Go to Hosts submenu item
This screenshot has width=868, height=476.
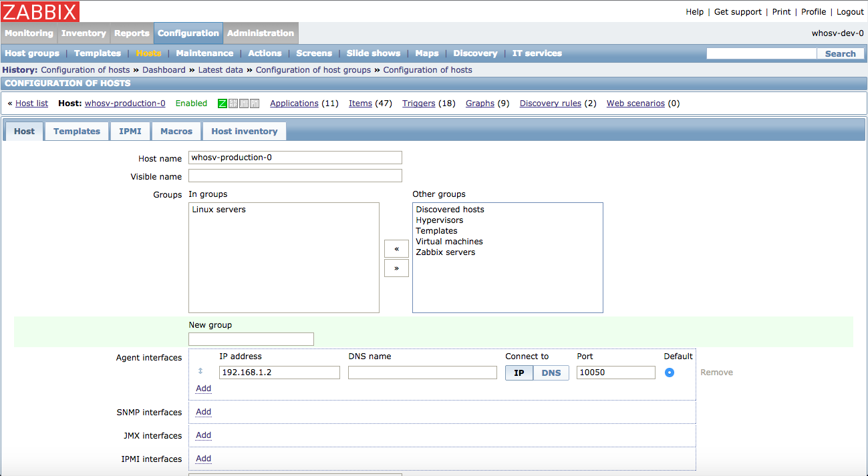pos(148,53)
